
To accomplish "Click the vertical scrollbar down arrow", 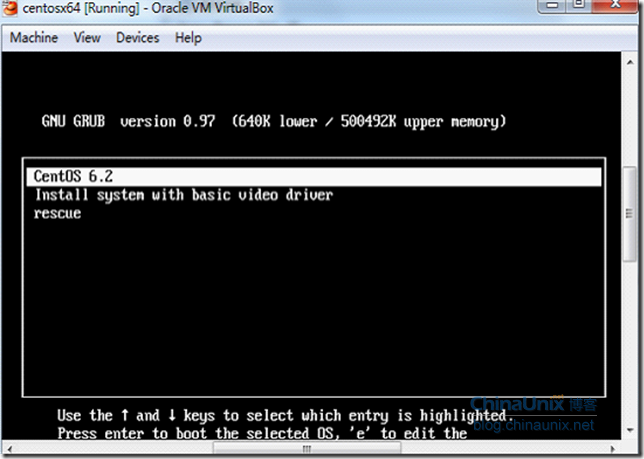I will pos(630,430).
